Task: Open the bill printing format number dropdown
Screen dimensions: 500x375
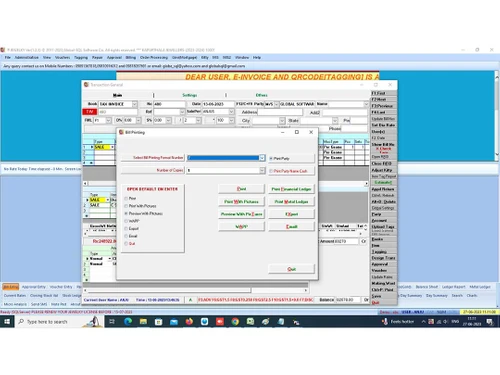Action: (x=262, y=158)
